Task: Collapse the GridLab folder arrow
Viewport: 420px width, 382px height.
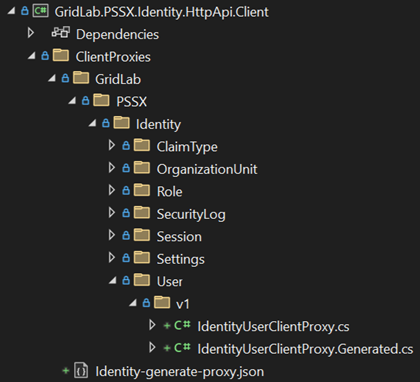Action: point(52,78)
